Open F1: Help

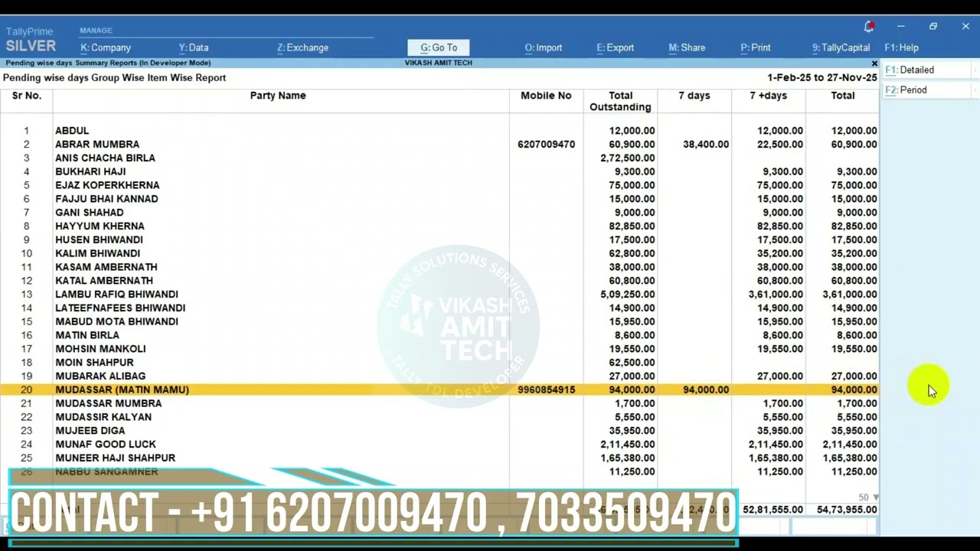(901, 47)
